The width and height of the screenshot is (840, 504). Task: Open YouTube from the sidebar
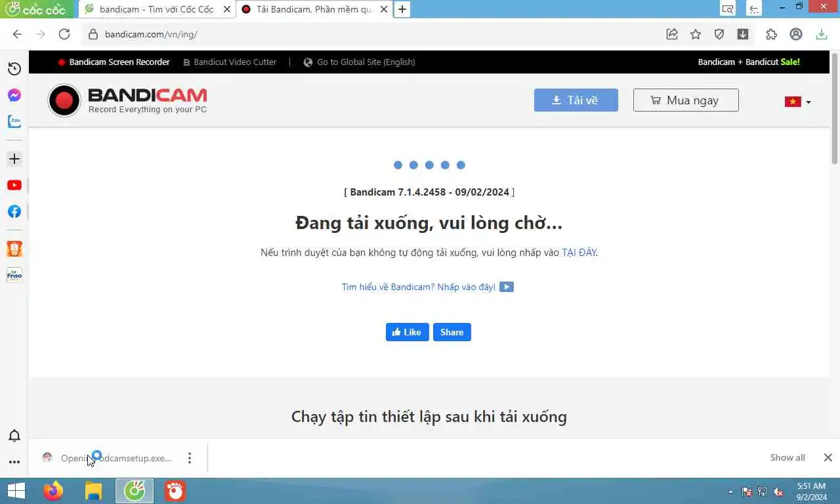[x=14, y=185]
